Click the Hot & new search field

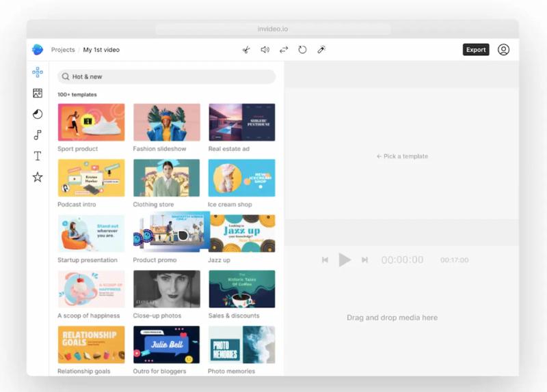coord(166,76)
